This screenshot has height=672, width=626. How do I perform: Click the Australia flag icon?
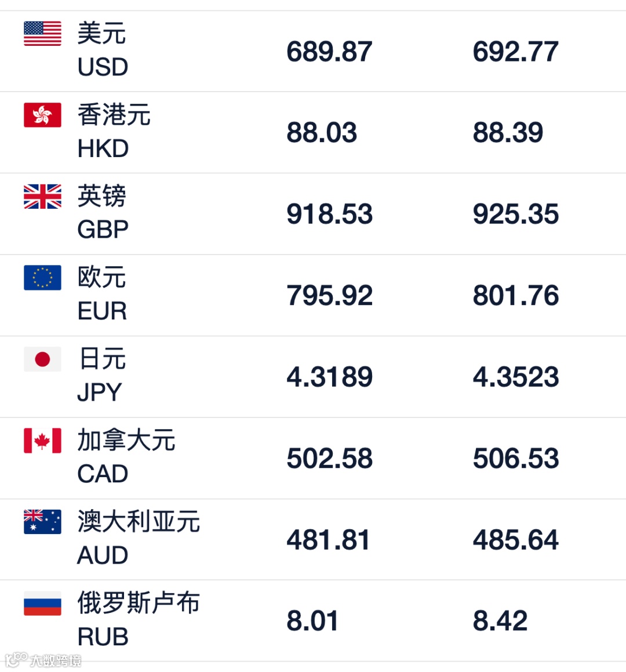42,522
